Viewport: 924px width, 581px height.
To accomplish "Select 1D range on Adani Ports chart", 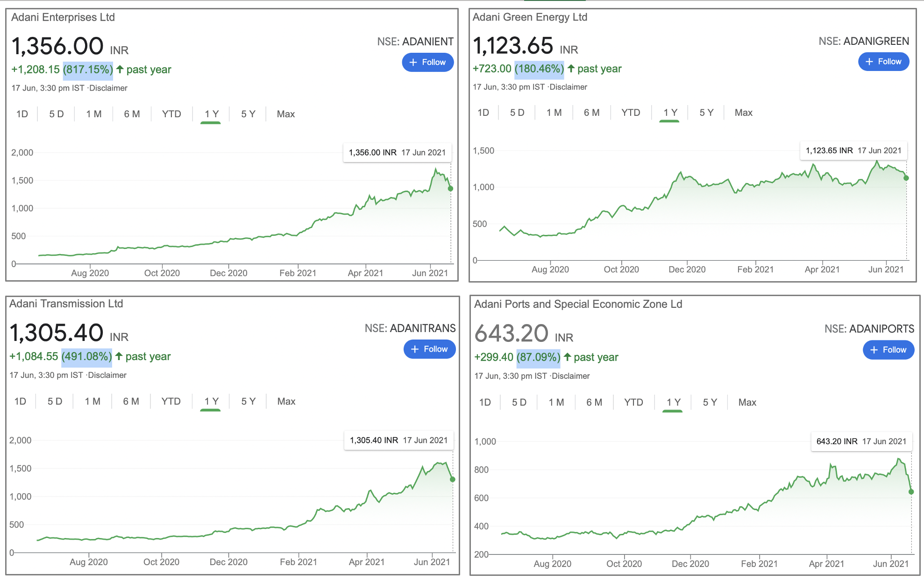I will [485, 402].
